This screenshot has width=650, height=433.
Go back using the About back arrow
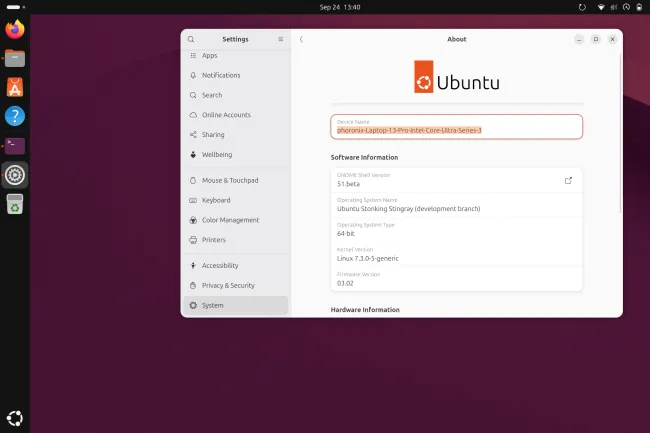pos(301,39)
